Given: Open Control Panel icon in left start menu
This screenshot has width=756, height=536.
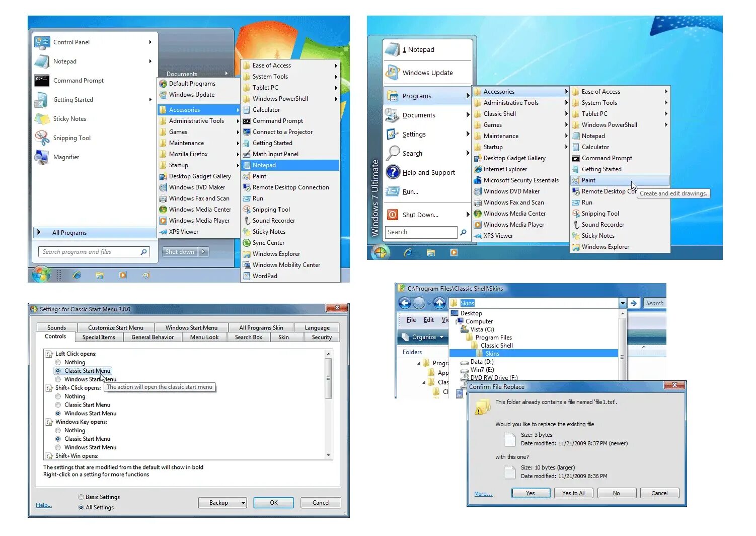Looking at the screenshot, I should tap(42, 42).
